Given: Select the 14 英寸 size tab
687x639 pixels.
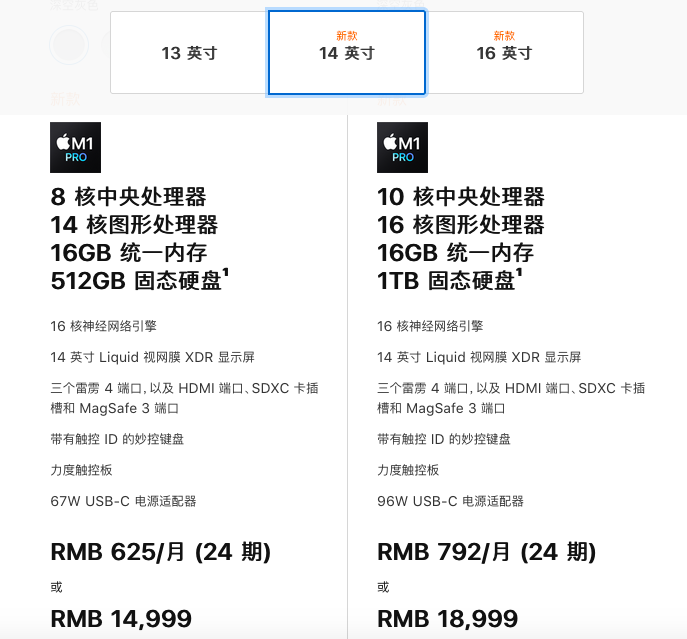Looking at the screenshot, I should click(346, 53).
